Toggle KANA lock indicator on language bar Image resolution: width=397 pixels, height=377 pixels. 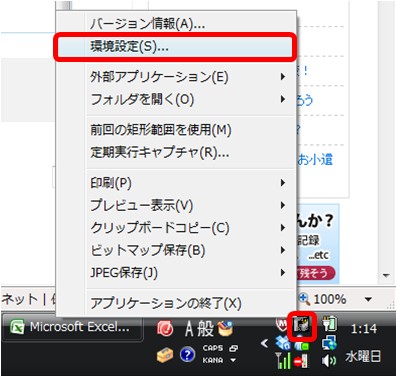click(213, 360)
